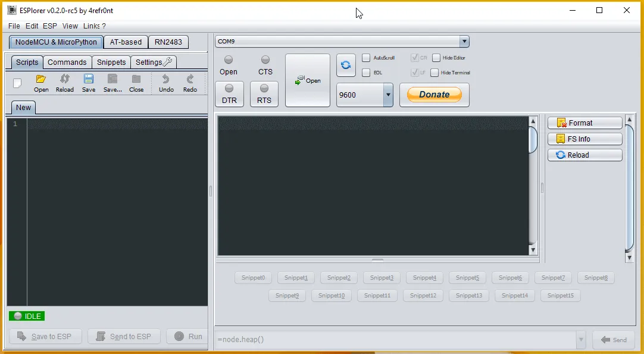Click the Redo arrow icon

[x=190, y=80]
